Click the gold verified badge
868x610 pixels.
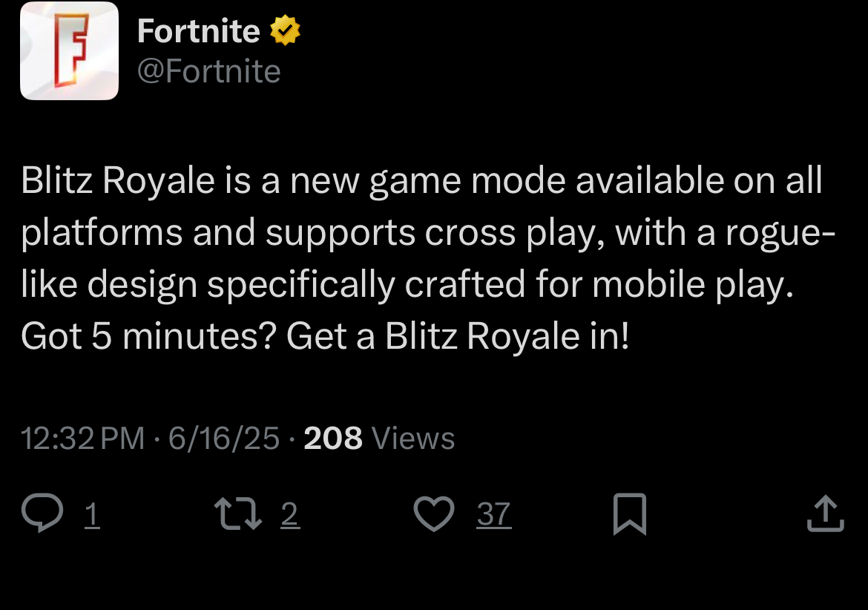(285, 30)
